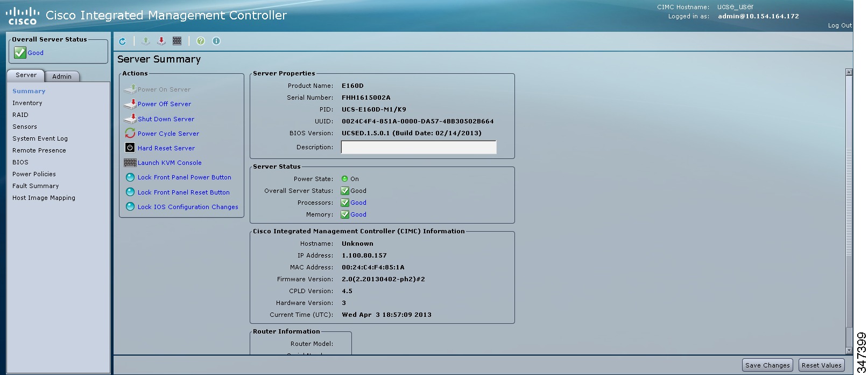Click the Good link under Overall Server Status in sidebar
The width and height of the screenshot is (868, 375).
tap(36, 53)
